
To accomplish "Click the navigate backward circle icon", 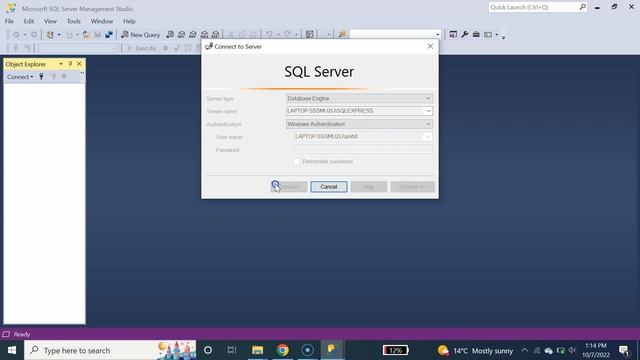I will click(16, 35).
